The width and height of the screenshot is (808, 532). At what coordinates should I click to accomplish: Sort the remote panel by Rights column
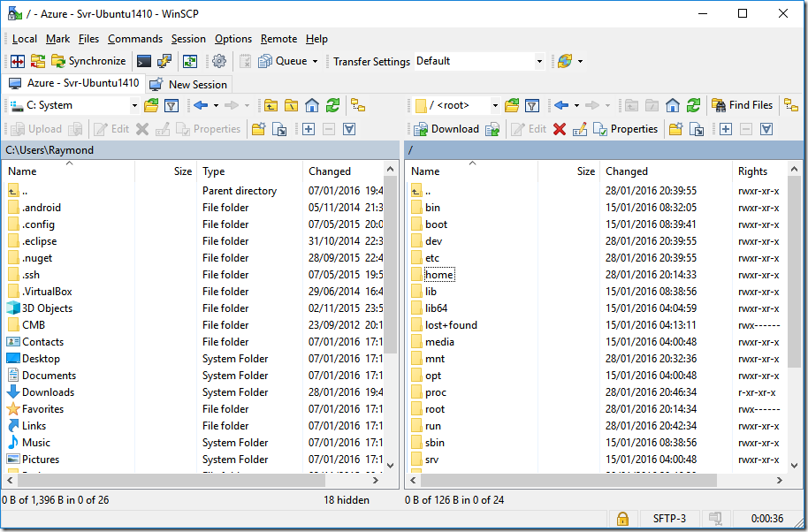coord(760,171)
